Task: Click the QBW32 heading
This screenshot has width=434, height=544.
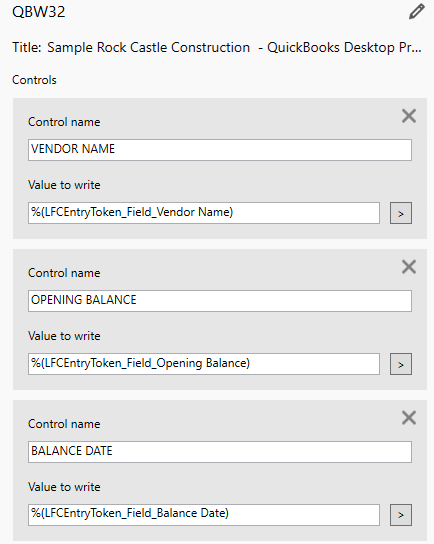Action: pyautogui.click(x=39, y=12)
